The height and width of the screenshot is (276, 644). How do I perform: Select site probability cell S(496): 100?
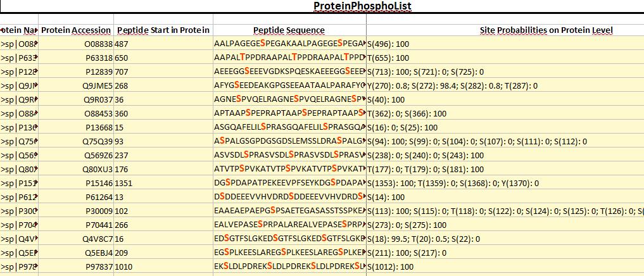(x=505, y=44)
